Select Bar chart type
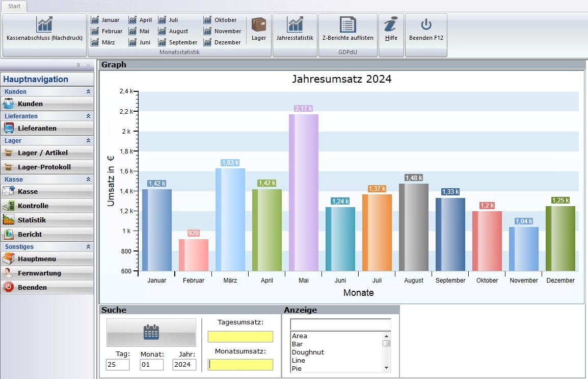 (x=336, y=344)
